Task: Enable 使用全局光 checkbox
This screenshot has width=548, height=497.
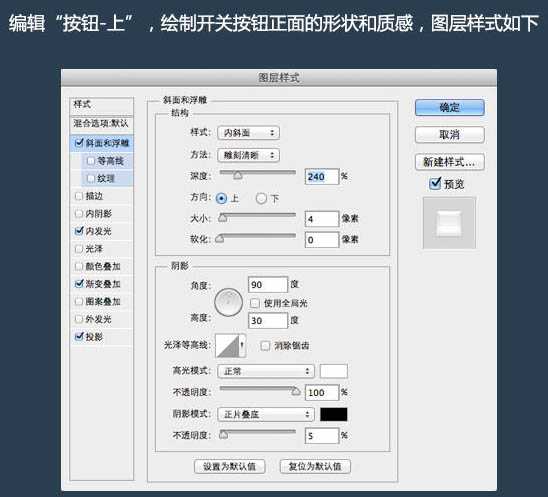Action: coord(255,303)
